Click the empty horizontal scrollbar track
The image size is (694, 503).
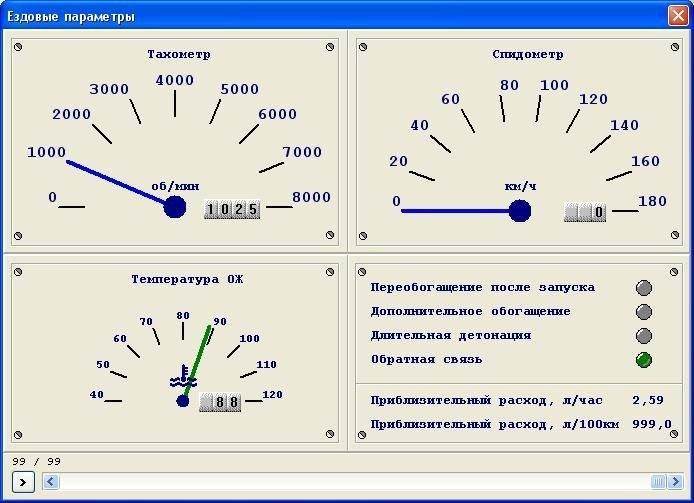click(x=350, y=482)
